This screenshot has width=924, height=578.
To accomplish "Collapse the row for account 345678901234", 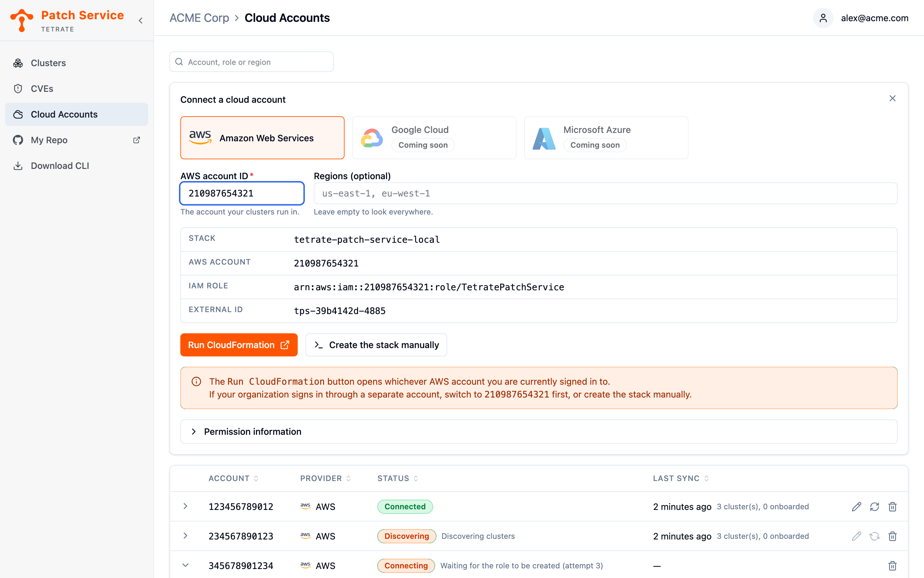I will pos(185,565).
